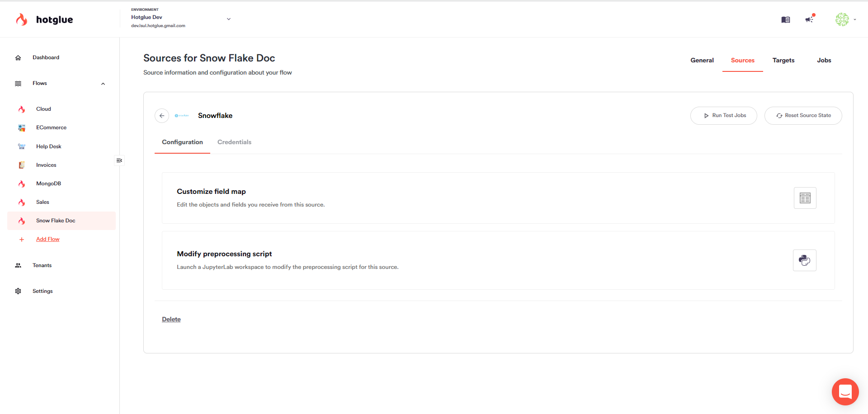Click the Customize field map heading
Screen dimensions: 868x414
(211, 192)
